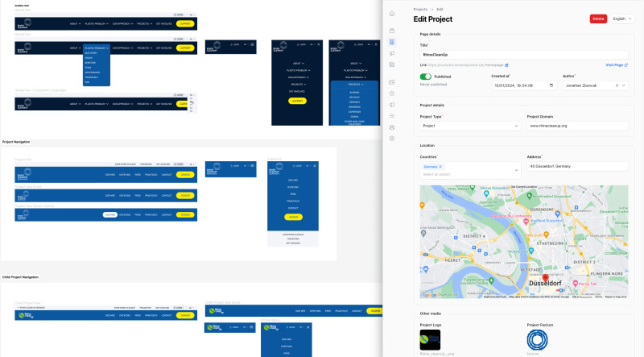Click the Project Domain field
644x357 pixels.
(x=576, y=126)
